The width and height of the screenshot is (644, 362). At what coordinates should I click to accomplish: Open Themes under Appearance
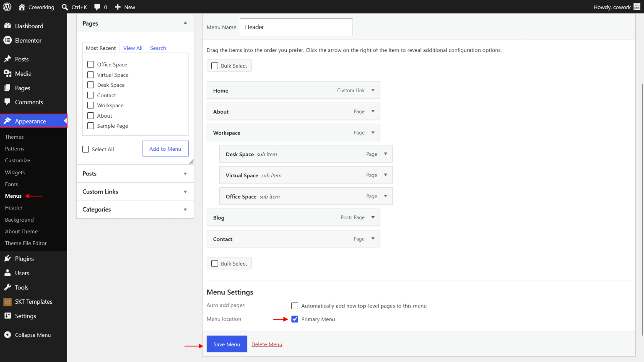(14, 137)
